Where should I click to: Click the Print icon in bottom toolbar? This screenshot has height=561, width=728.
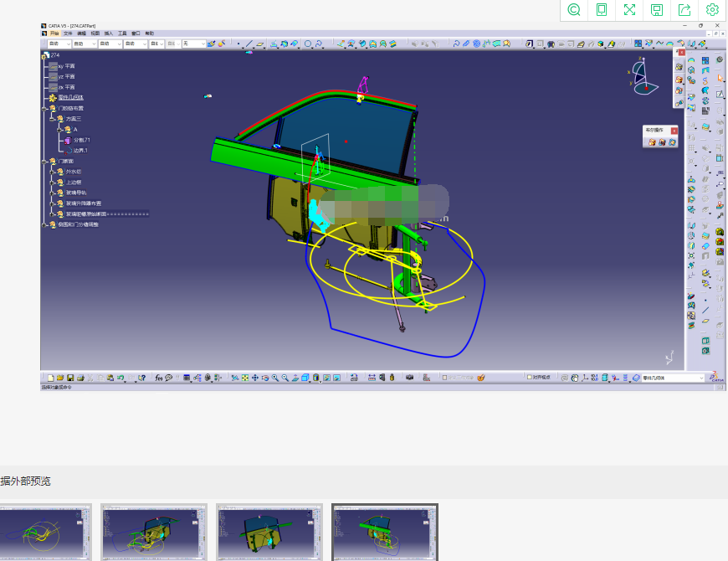click(80, 378)
